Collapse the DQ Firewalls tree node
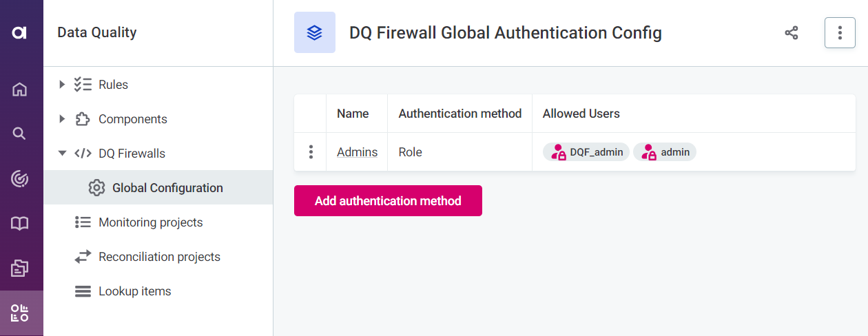Image resolution: width=868 pixels, height=336 pixels. pyautogui.click(x=62, y=154)
